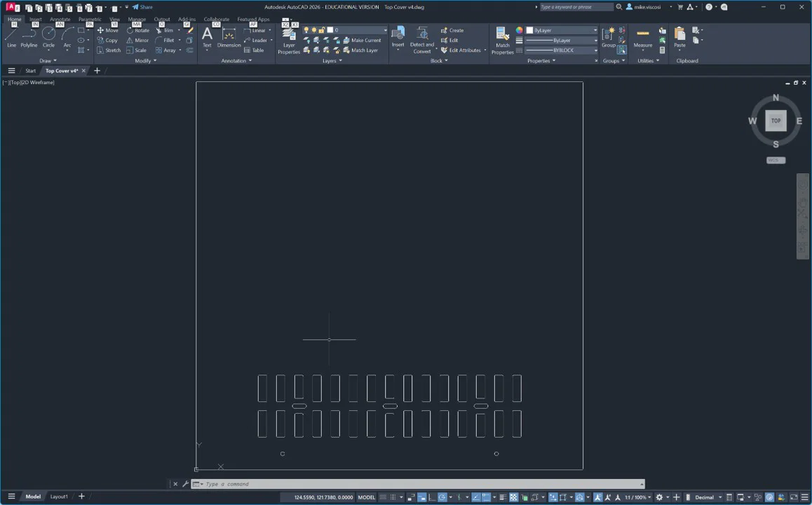The image size is (812, 505).
Task: Open Layer Properties manager
Action: coord(289,41)
